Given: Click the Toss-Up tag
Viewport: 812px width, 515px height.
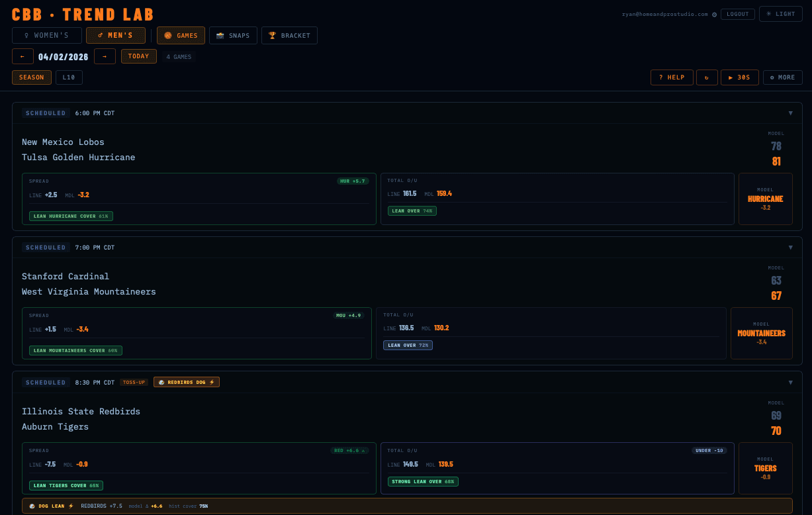Looking at the screenshot, I should coord(134,382).
